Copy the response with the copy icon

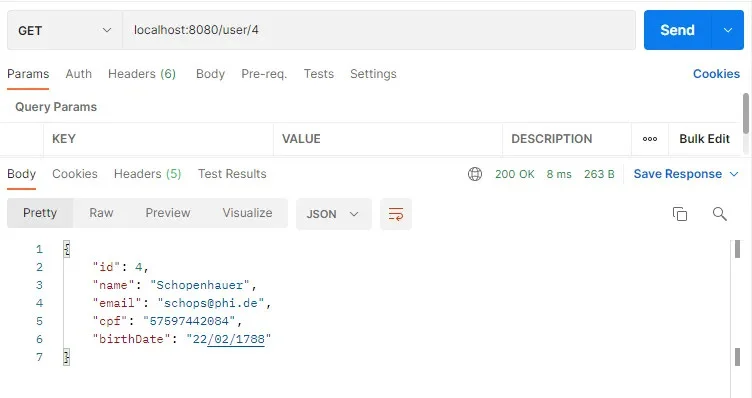pyautogui.click(x=680, y=214)
